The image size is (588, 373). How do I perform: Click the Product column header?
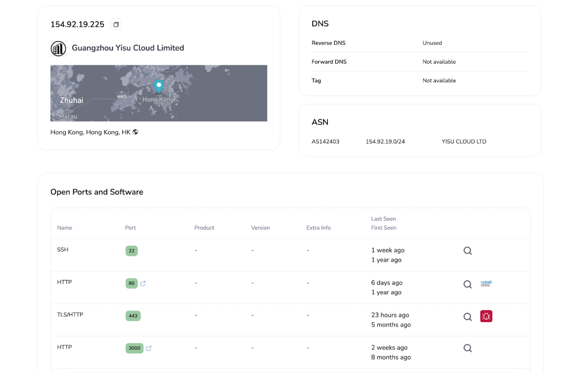click(204, 228)
